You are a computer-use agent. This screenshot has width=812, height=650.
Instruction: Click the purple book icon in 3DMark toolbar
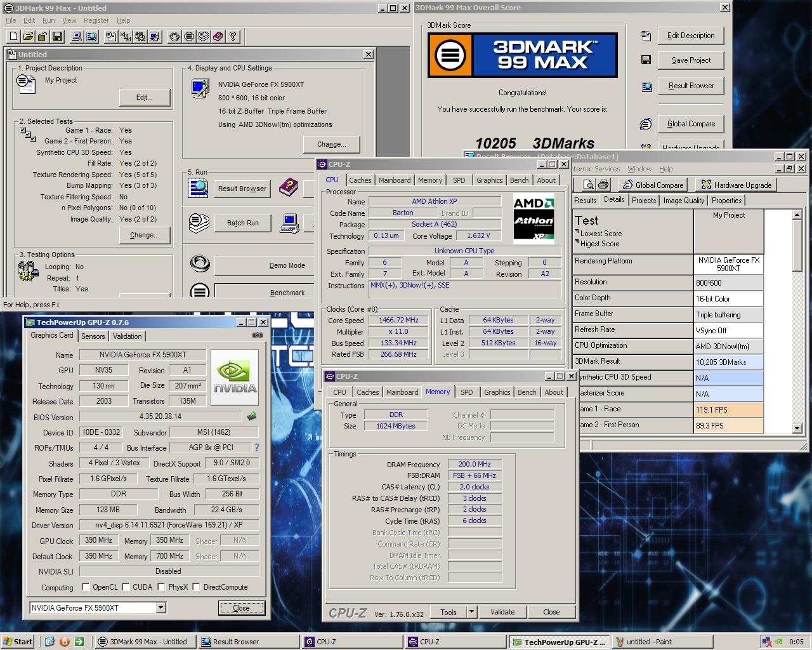tap(218, 37)
